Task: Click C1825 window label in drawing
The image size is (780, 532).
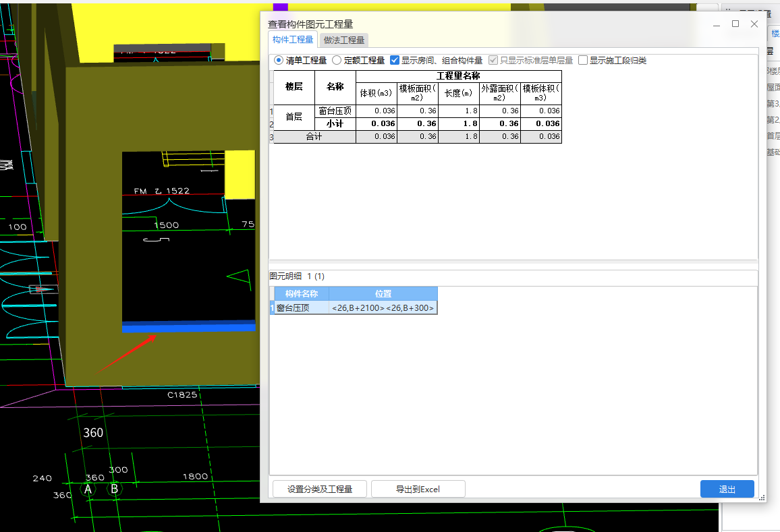Action: click(x=182, y=394)
